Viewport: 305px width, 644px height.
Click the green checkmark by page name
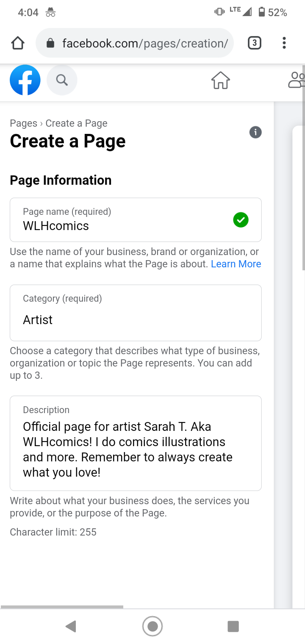[241, 220]
